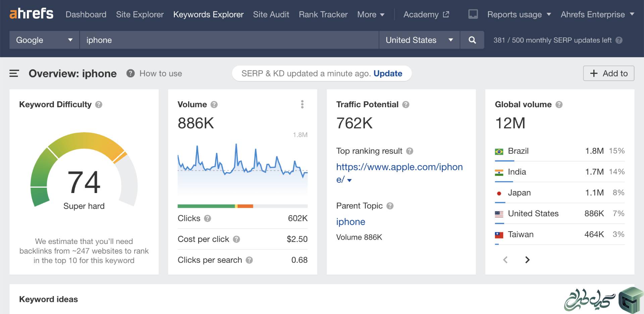
Task: Click Parent Topic help icon
Action: (x=390, y=206)
